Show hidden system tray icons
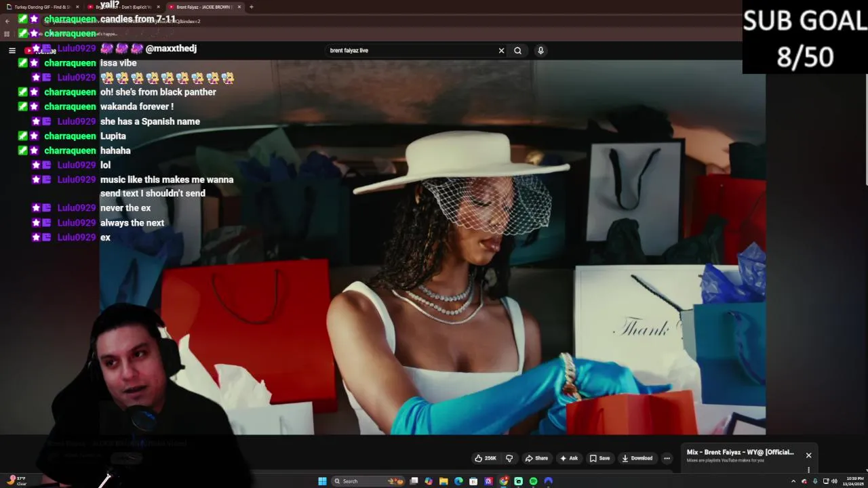Screen dimensions: 868x488 (793, 481)
